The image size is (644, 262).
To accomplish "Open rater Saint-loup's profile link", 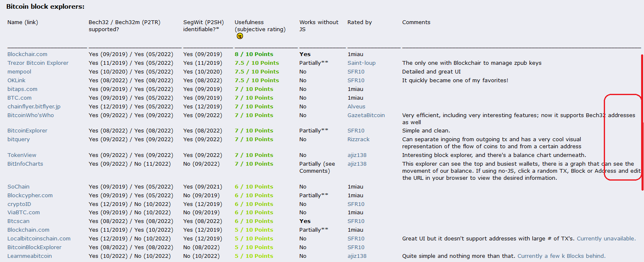I will tap(362, 63).
